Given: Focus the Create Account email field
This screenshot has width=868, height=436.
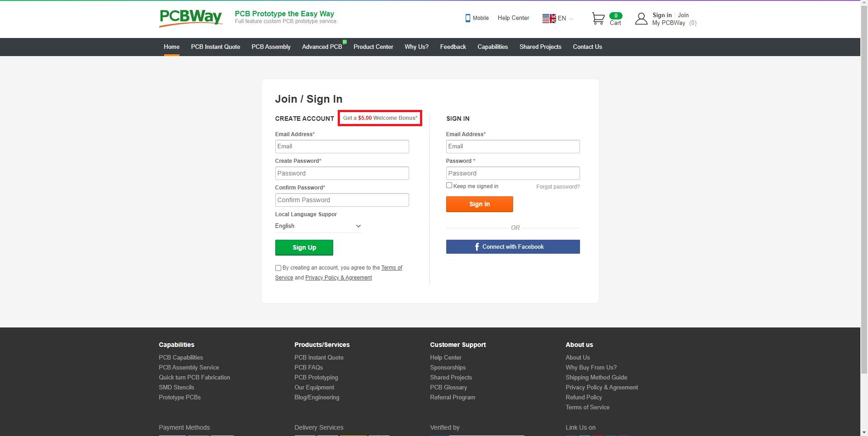Looking at the screenshot, I should [342, 147].
